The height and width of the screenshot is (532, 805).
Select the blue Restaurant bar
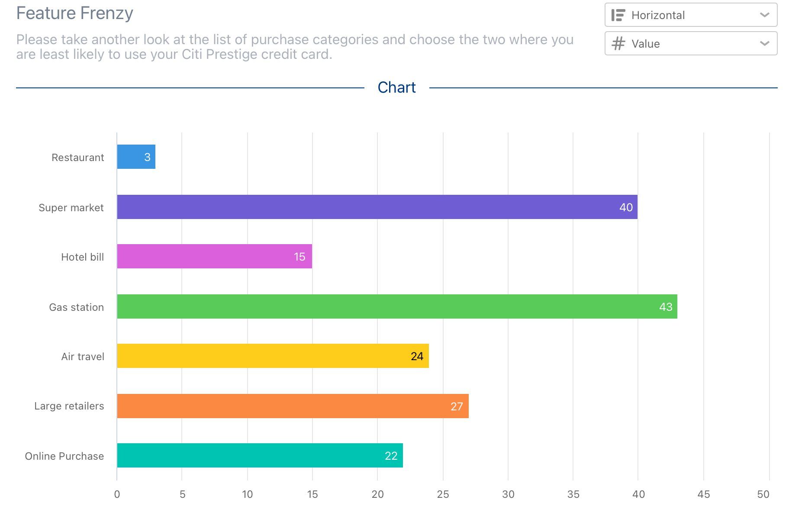(136, 157)
